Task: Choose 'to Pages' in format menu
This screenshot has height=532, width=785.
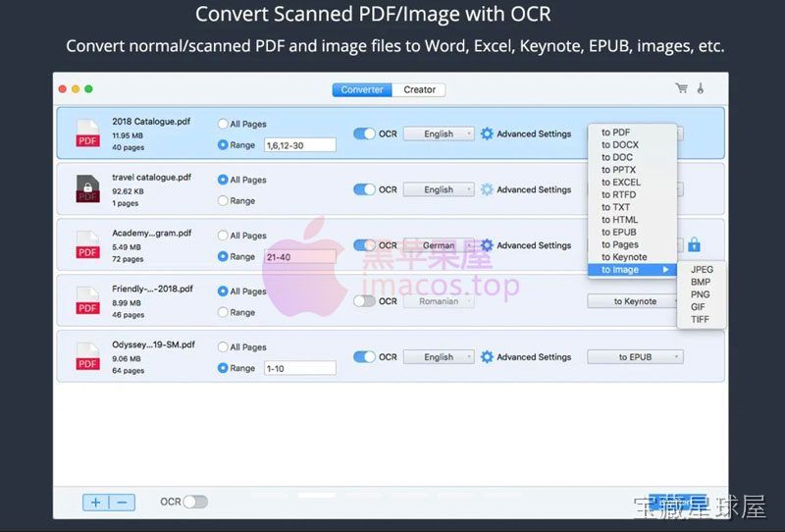Action: (x=632, y=244)
